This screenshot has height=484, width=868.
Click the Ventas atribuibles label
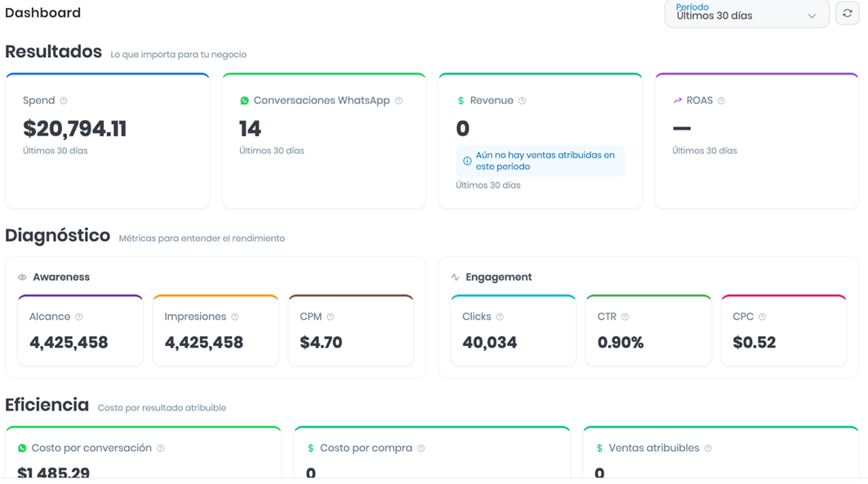(x=654, y=448)
